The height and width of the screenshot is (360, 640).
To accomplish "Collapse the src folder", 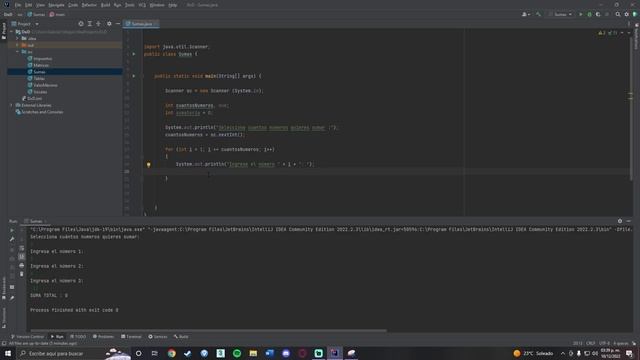I will pos(18,52).
